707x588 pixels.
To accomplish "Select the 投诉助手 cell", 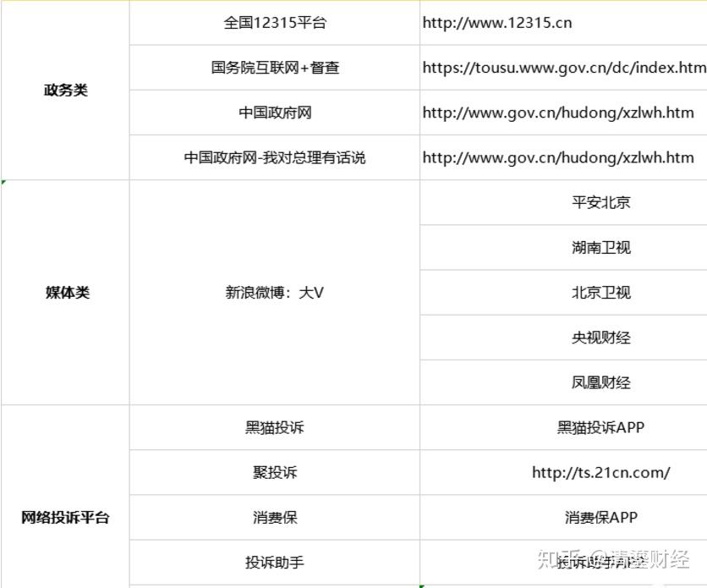I will point(275,563).
